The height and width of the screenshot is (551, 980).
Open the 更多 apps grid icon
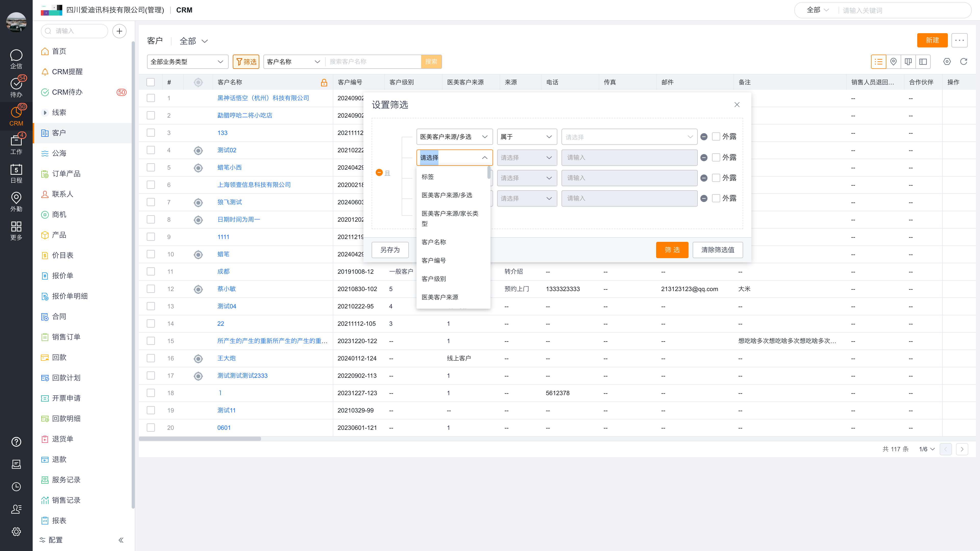16,230
